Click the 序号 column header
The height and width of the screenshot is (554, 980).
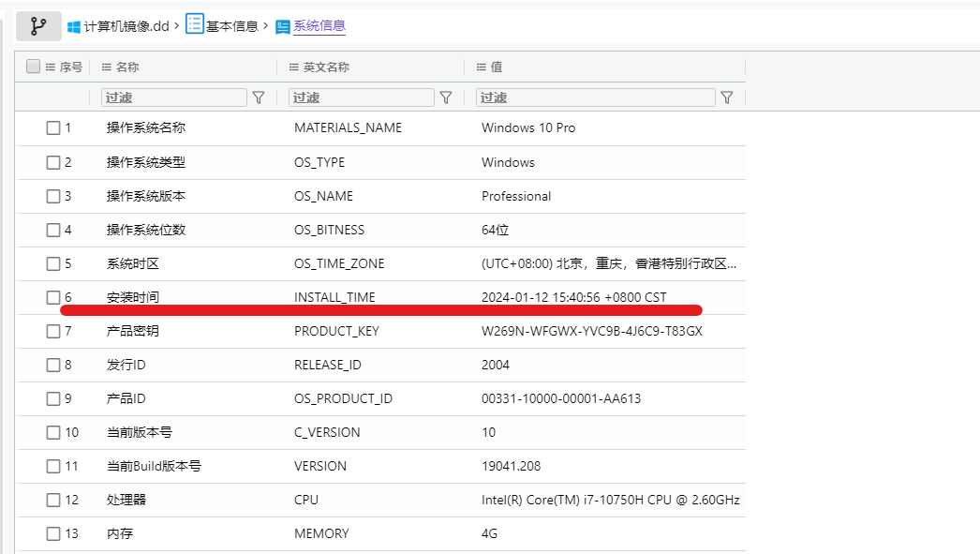coord(70,67)
